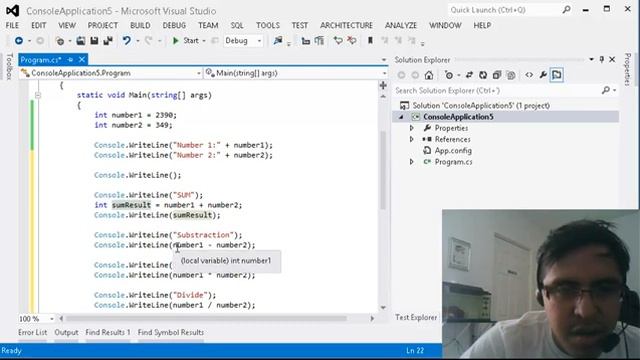Open the collapsed Properties side tab
The height and width of the screenshot is (360, 640).
click(x=628, y=69)
